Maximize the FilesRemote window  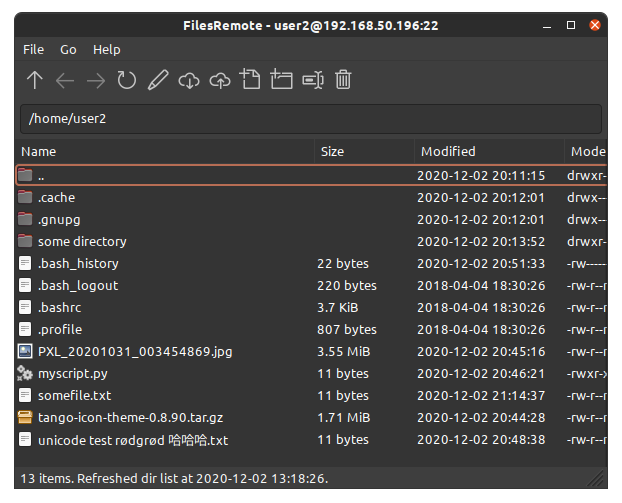[x=571, y=25]
